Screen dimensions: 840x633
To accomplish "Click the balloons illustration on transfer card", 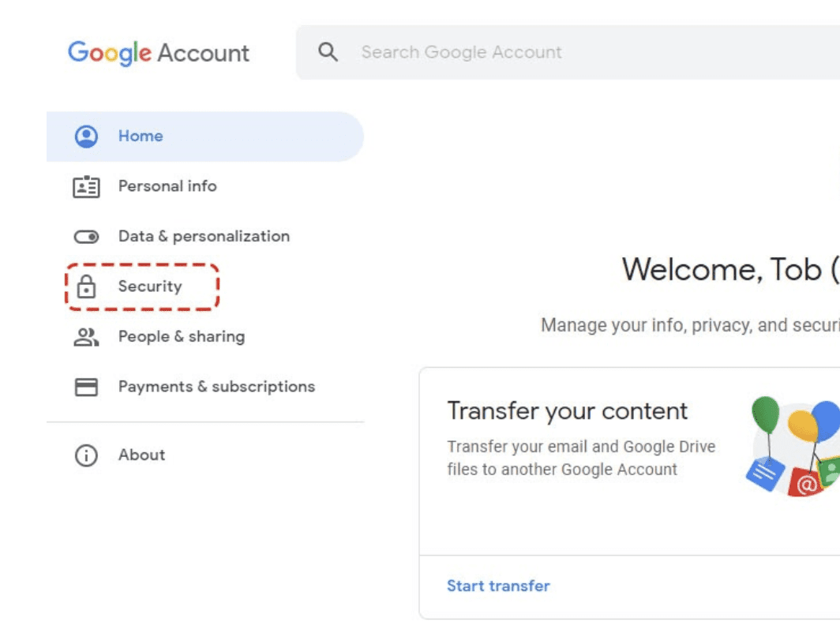I will 793,446.
